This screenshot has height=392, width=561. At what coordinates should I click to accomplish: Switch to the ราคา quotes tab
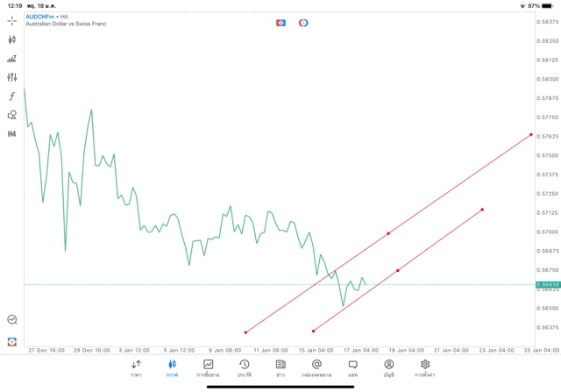click(136, 368)
